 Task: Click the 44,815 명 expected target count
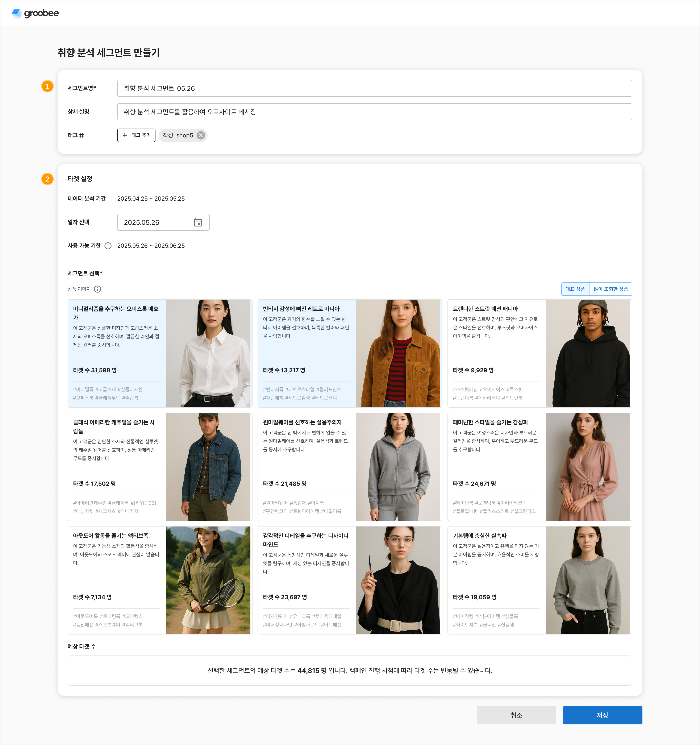[x=312, y=671]
